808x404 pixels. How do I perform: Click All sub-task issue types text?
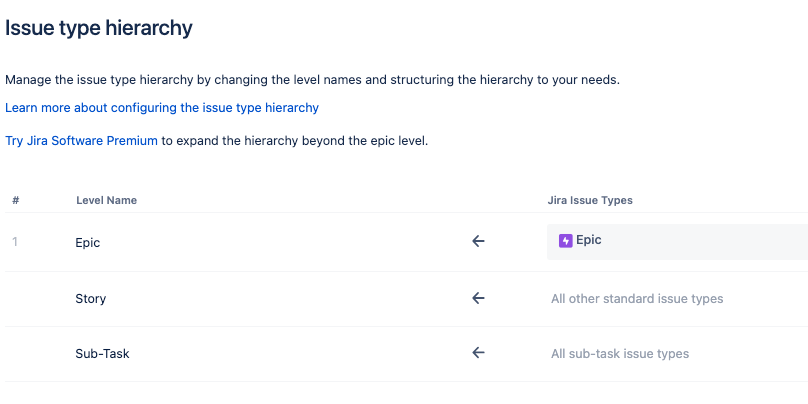click(620, 354)
